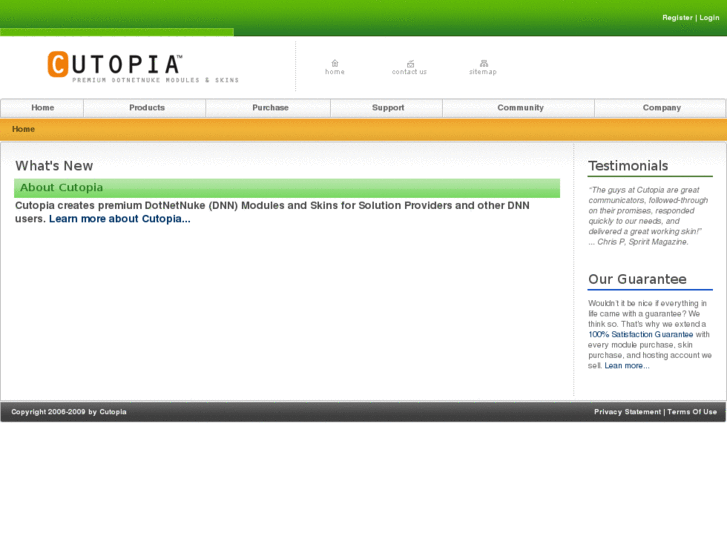The height and width of the screenshot is (545, 727).
Task: Click the "contact us" text link
Action: coord(409,72)
